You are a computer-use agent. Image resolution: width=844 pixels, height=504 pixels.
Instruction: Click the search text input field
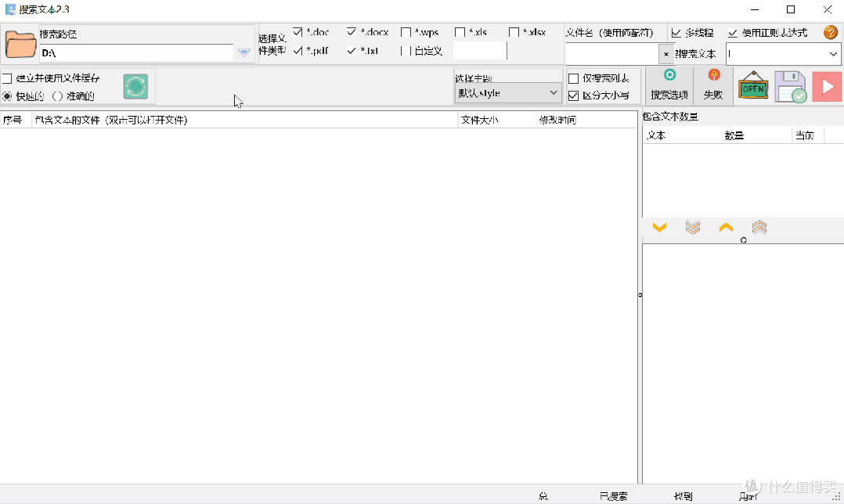click(x=777, y=54)
